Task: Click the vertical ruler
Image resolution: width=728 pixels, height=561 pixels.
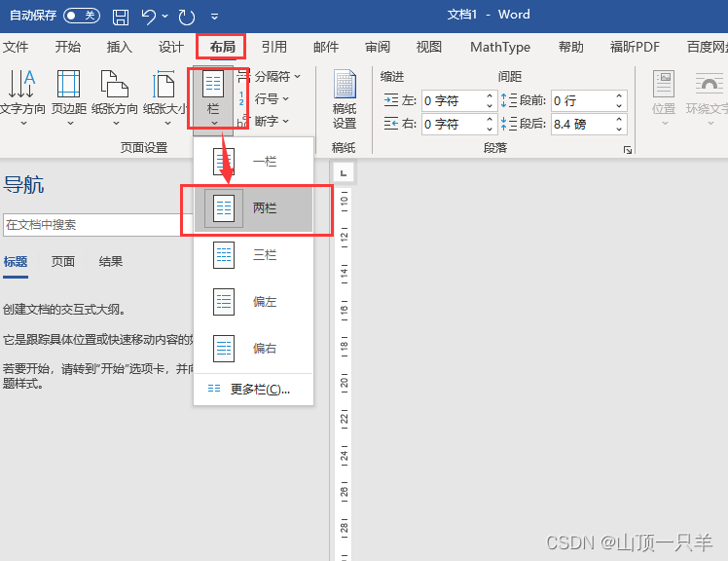Action: click(x=344, y=372)
